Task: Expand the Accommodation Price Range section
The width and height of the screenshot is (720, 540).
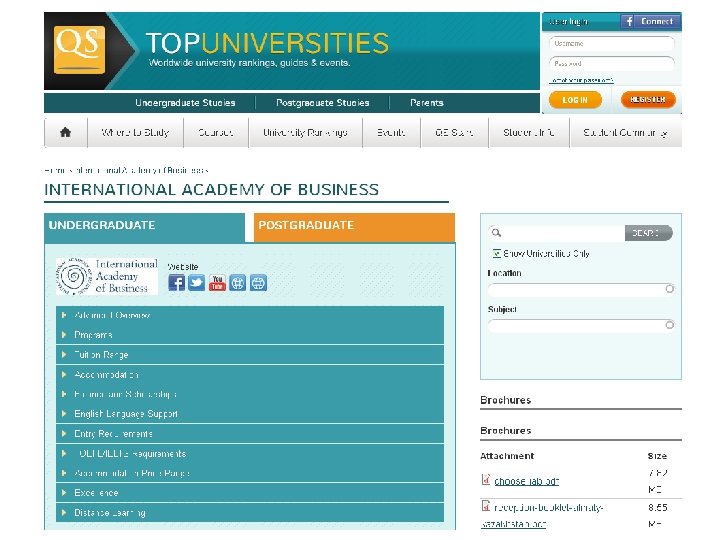Action: (250, 473)
